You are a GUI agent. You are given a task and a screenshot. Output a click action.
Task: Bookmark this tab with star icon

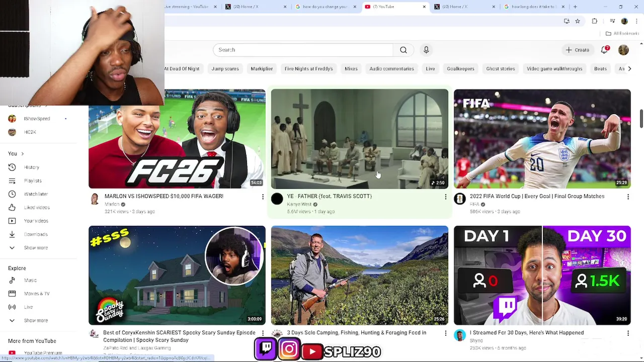click(578, 21)
